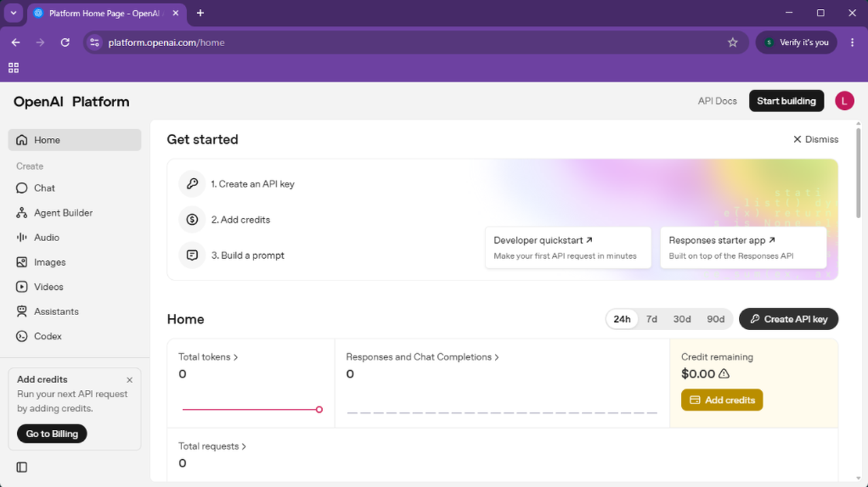Expand the Total requests details

212,446
